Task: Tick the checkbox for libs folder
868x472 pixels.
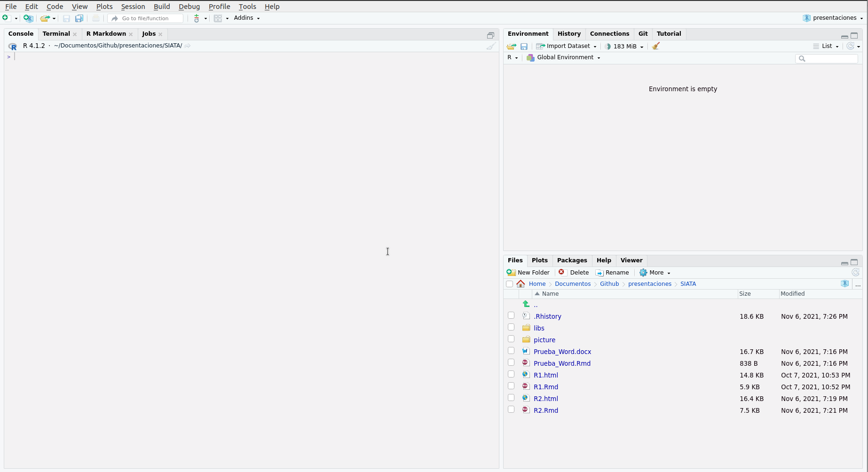Action: [511, 327]
